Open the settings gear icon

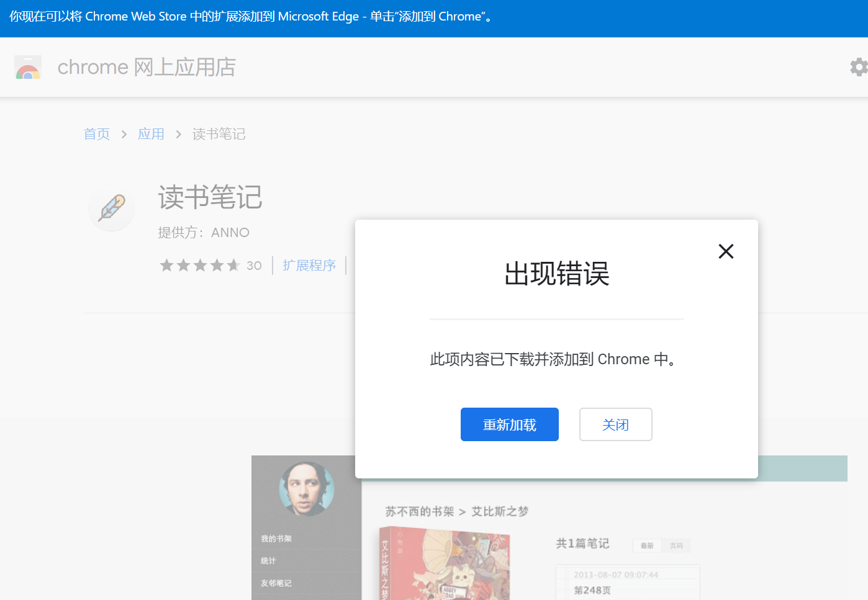[859, 67]
